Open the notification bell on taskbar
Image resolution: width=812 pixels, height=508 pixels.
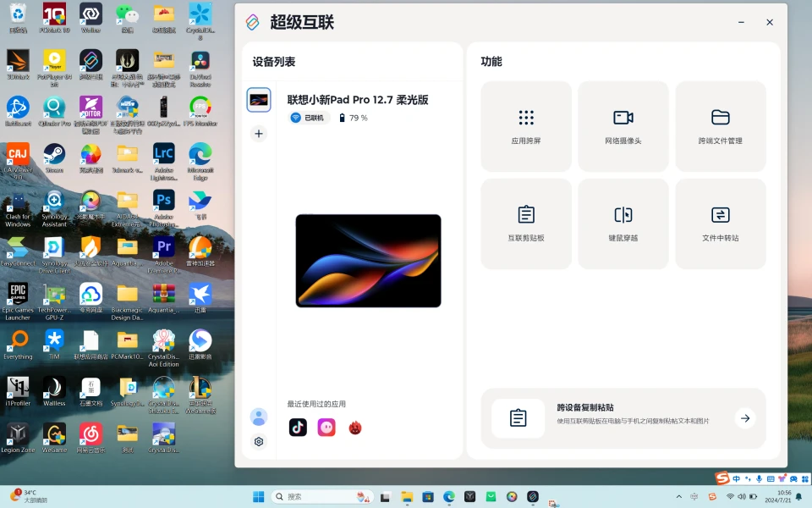click(x=799, y=497)
